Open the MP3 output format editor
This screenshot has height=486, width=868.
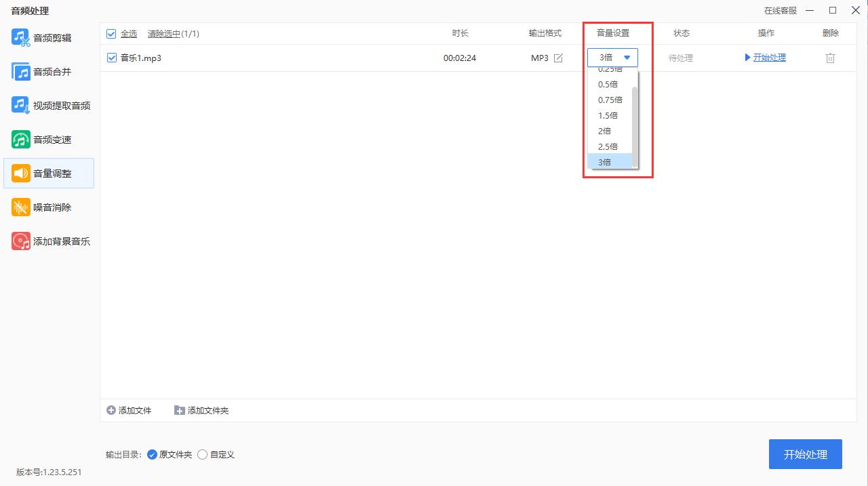[557, 58]
